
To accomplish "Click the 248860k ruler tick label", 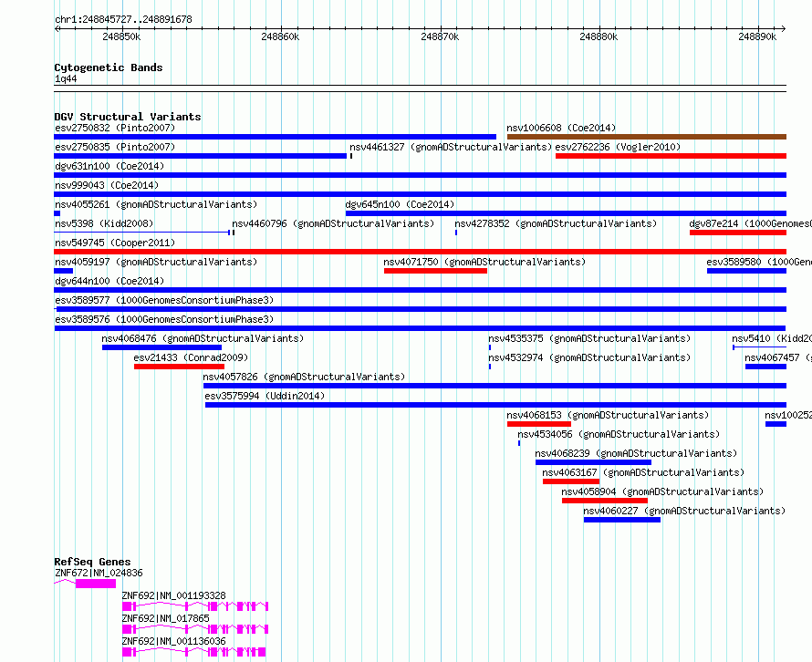I will (280, 36).
